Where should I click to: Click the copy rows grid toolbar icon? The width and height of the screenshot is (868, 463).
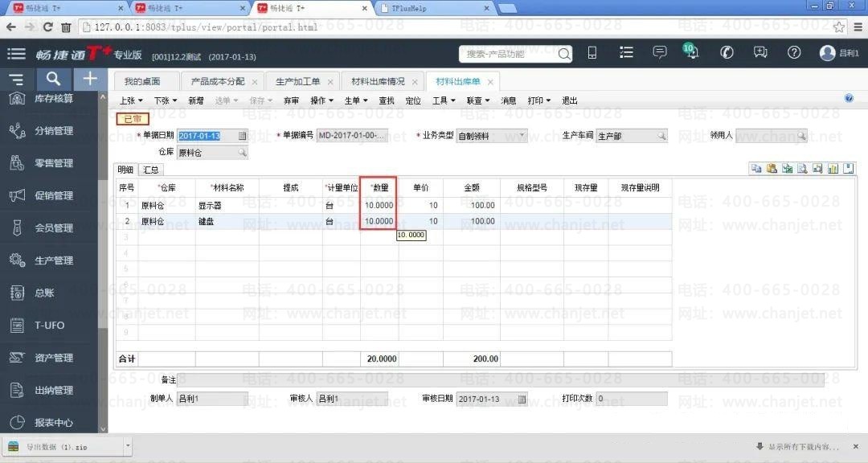756,168
